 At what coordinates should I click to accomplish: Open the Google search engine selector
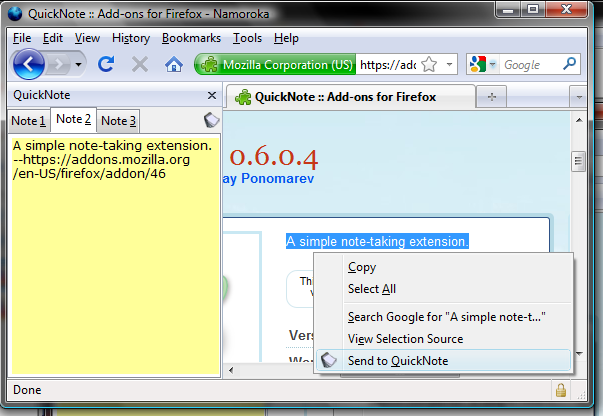pyautogui.click(x=483, y=64)
